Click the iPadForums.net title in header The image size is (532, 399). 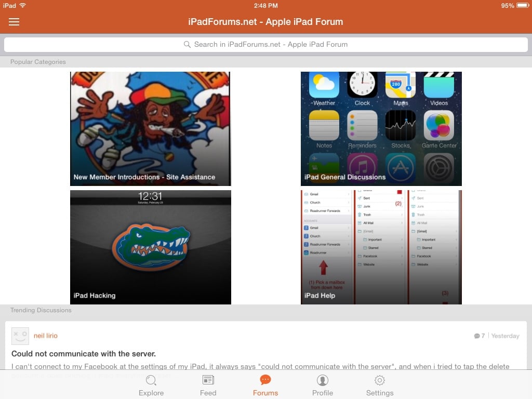pyautogui.click(x=265, y=22)
